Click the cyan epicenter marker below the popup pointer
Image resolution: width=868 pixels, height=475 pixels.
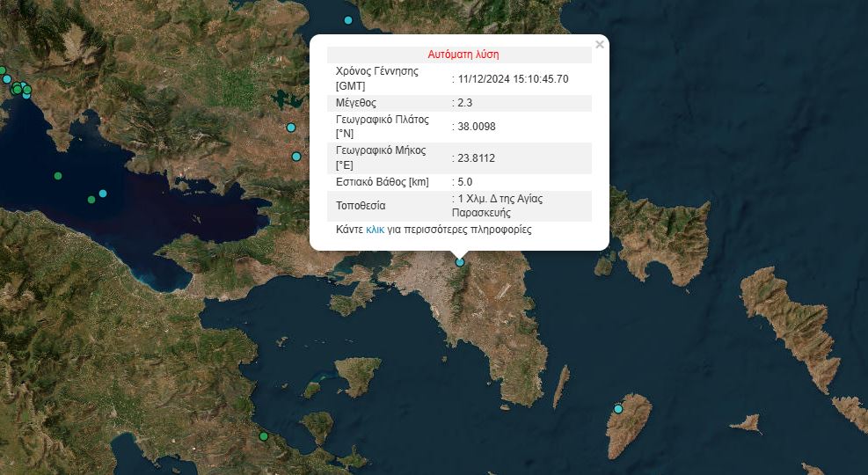[x=459, y=261]
